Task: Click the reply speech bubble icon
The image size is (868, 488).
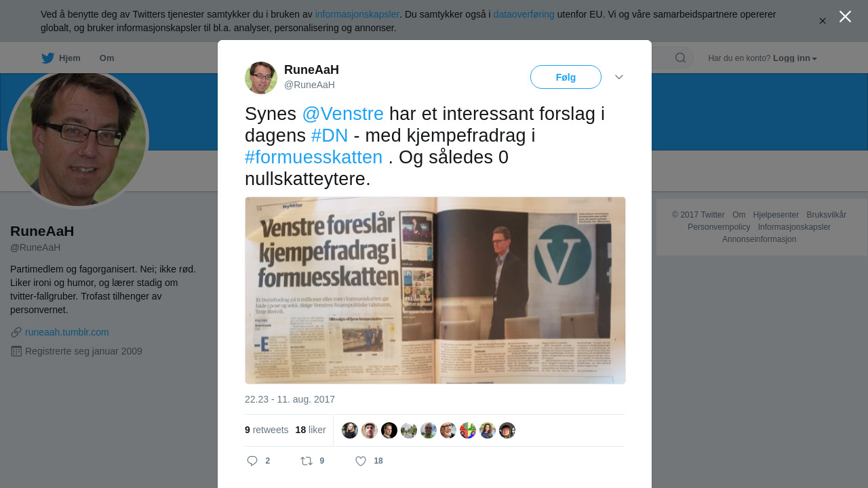Action: click(x=252, y=461)
